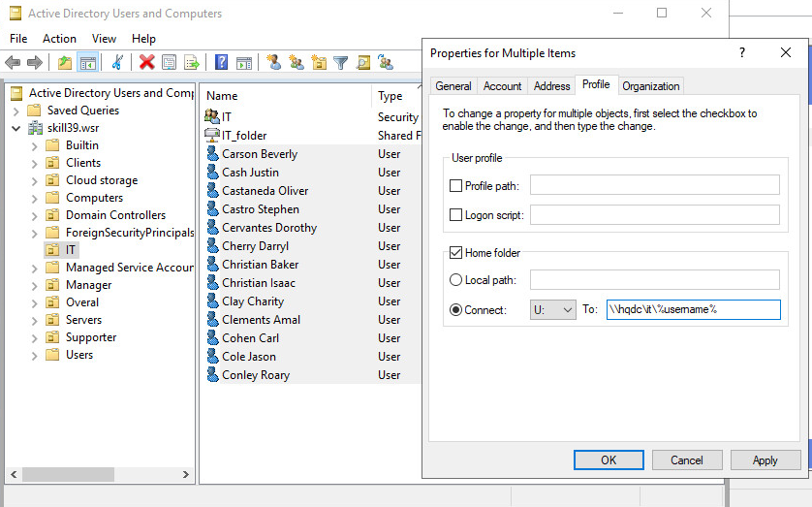Open the File menu

[18, 39]
